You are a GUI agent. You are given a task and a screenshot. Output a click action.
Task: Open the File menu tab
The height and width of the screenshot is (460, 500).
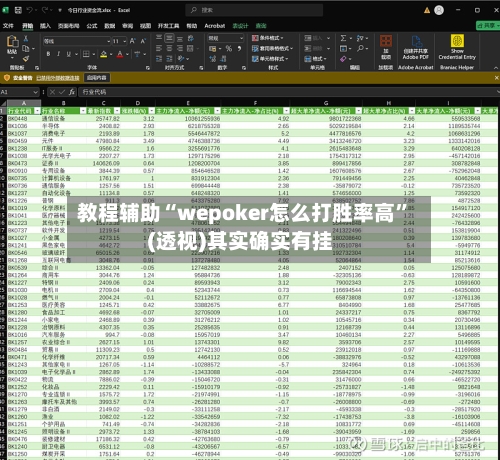tap(8, 26)
